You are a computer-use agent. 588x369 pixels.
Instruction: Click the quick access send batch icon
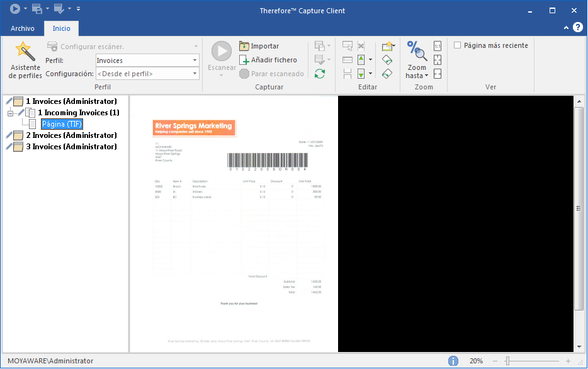(x=59, y=9)
